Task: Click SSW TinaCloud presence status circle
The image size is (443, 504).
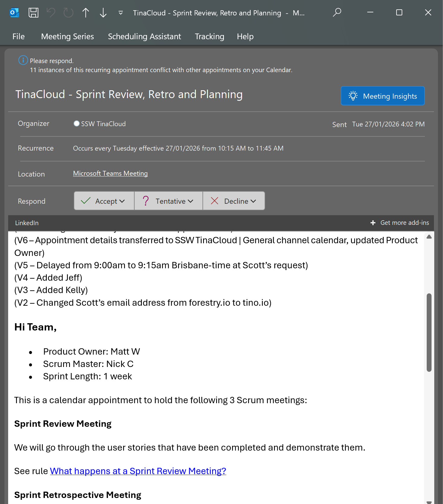Action: tap(77, 123)
